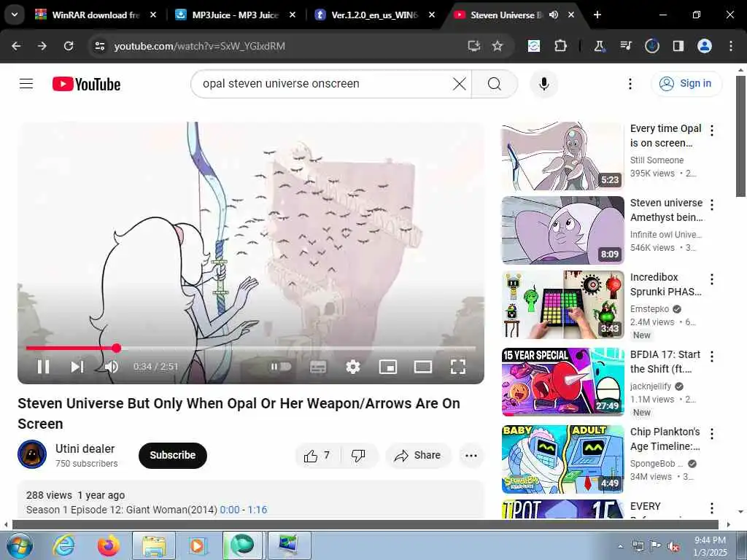Mute the video player volume

point(112,367)
